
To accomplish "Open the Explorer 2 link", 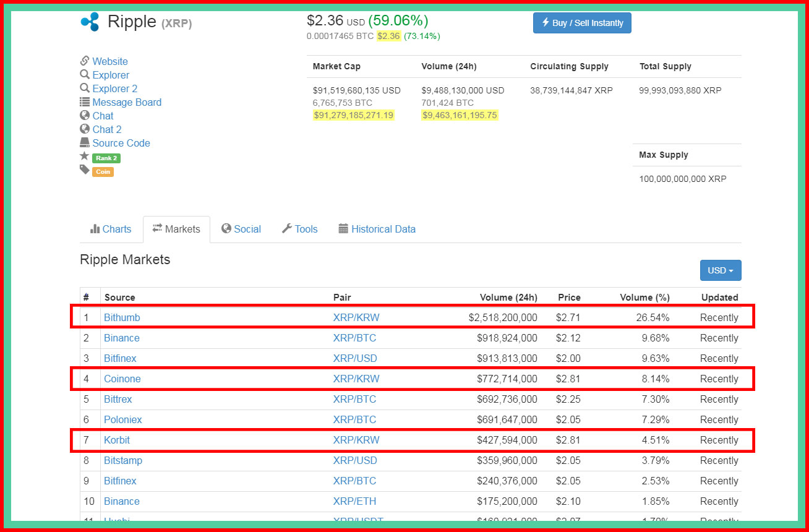I will tap(115, 88).
